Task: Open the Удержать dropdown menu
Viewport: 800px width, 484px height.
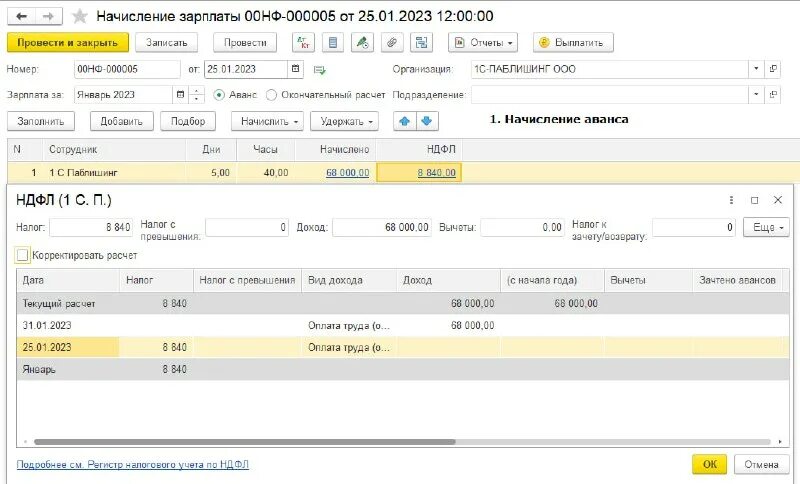Action: coord(344,121)
